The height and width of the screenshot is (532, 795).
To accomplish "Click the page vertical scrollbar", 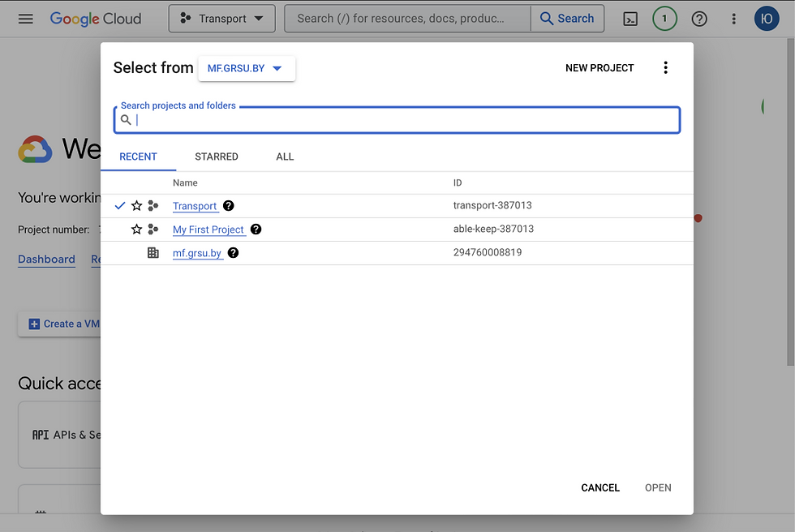I will [790, 202].
